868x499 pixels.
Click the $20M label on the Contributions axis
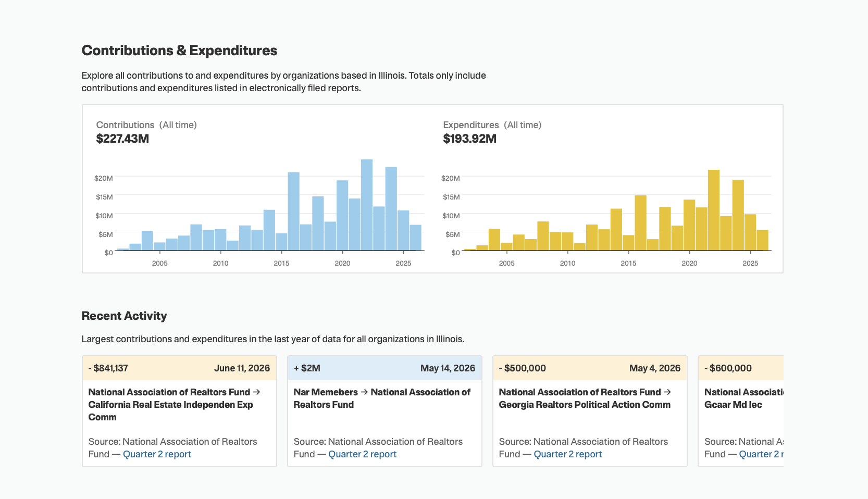(103, 178)
